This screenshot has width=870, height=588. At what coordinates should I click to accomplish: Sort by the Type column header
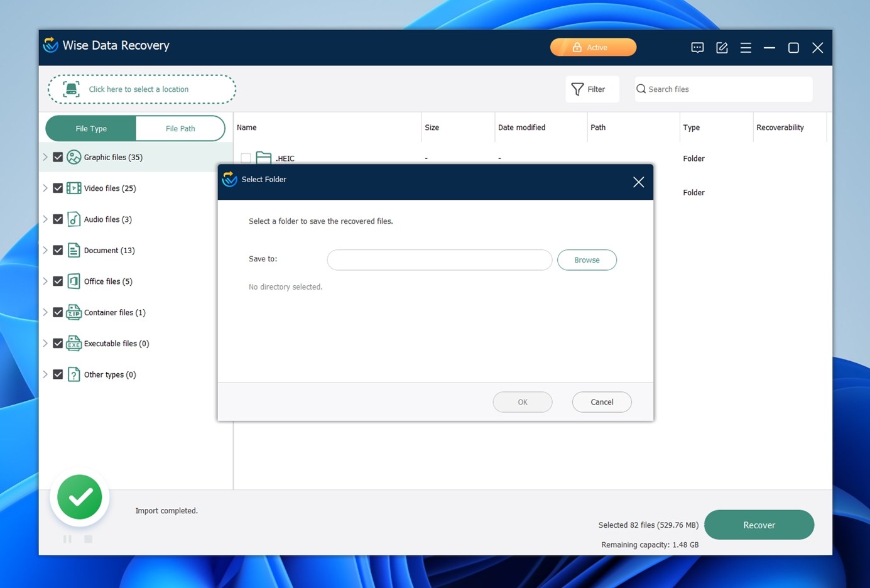(x=716, y=128)
